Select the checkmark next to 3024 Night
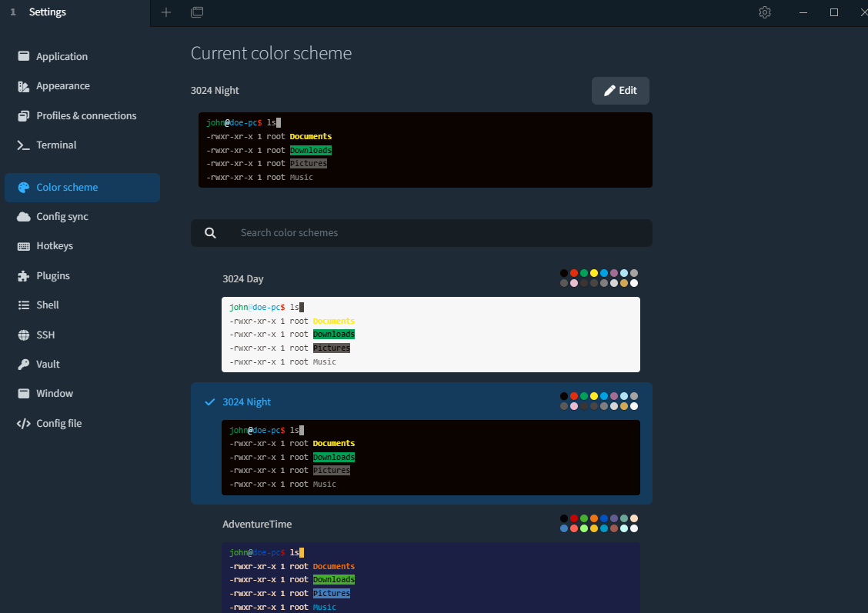 point(209,401)
